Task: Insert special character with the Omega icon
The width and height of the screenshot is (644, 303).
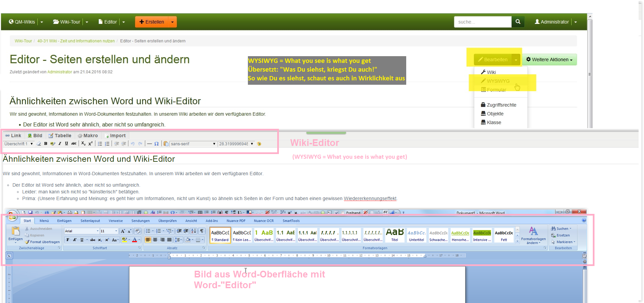Action: pos(156,144)
